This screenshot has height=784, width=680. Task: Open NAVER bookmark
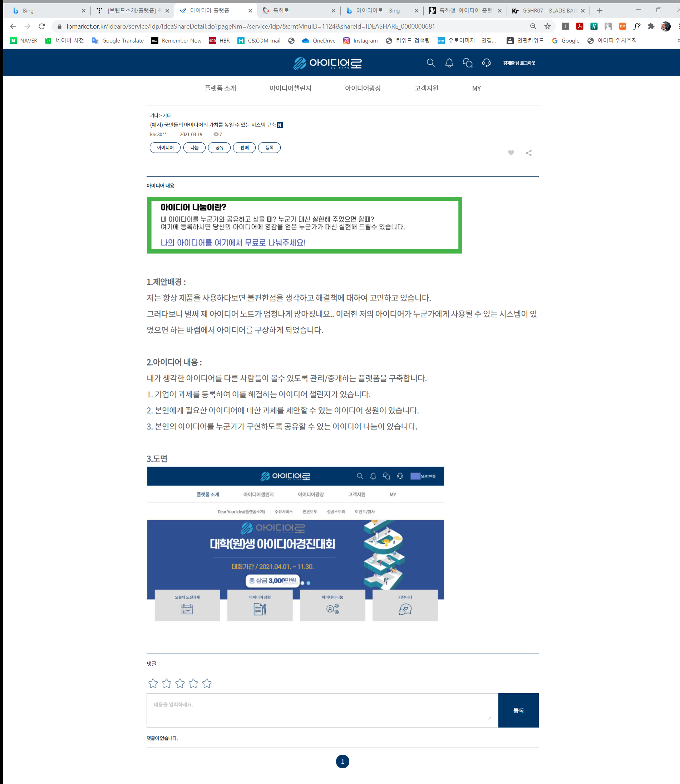(x=24, y=41)
